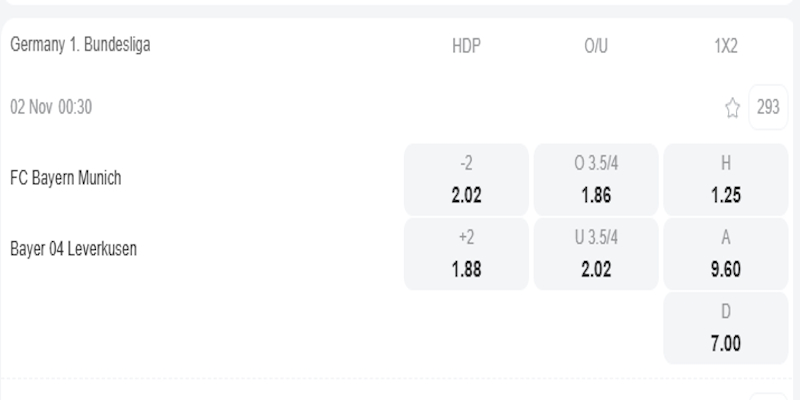This screenshot has width=800, height=400.
Task: Click the partially visible button at bottom right
Action: pyautogui.click(x=768, y=396)
